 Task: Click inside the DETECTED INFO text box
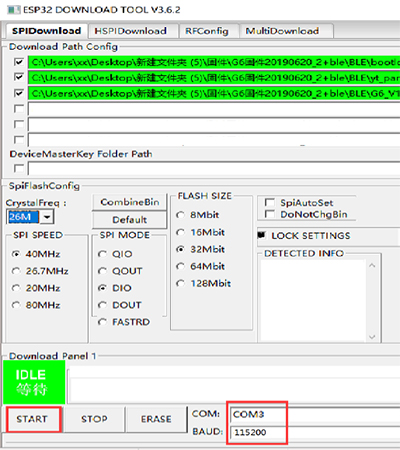[x=313, y=301]
